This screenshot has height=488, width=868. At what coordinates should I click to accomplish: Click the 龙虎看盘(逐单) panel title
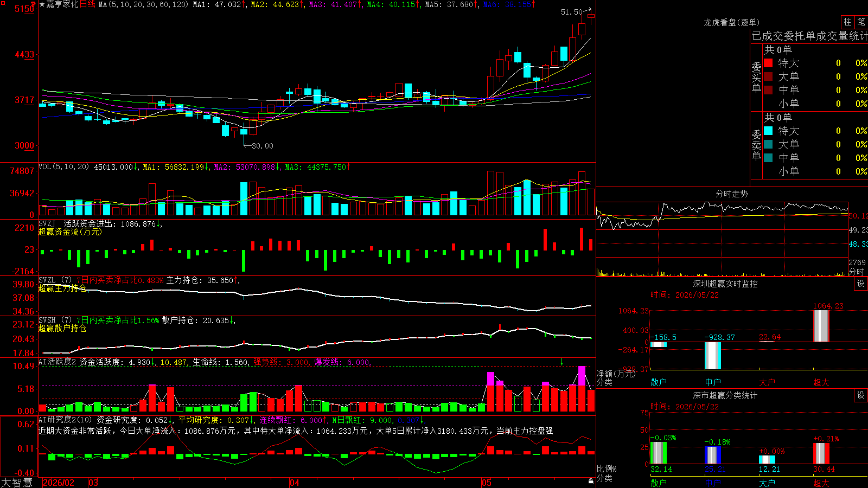731,22
